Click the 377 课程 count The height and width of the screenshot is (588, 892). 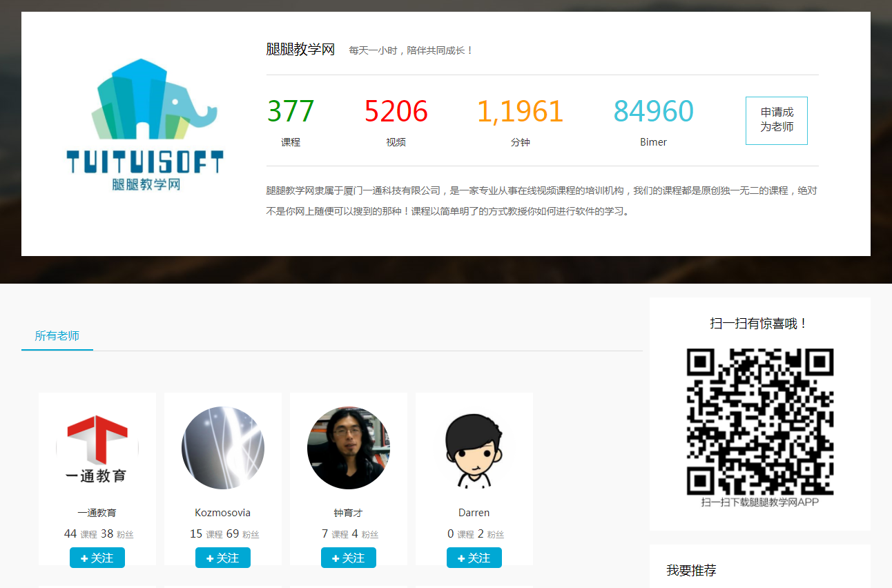point(291,121)
